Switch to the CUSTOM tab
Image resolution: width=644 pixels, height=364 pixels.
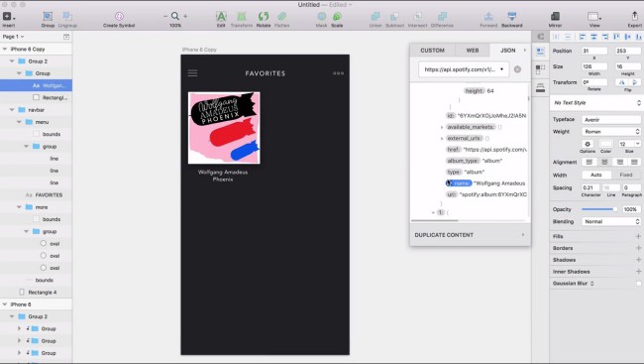click(x=433, y=51)
